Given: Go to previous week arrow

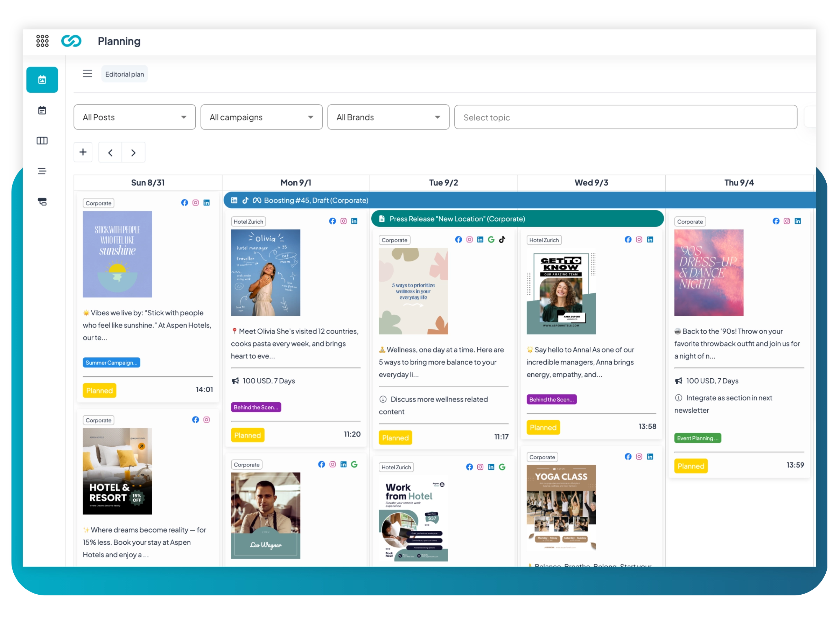Looking at the screenshot, I should (110, 153).
